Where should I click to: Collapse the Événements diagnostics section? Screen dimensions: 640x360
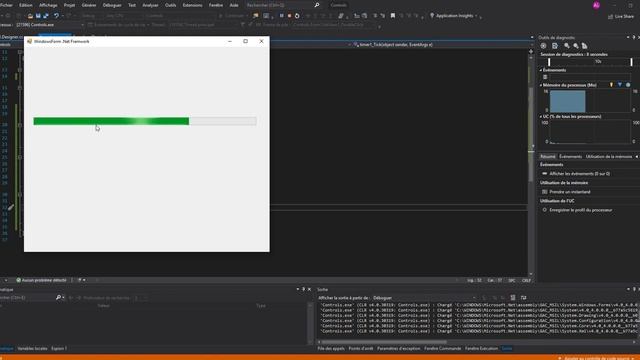pos(541,70)
